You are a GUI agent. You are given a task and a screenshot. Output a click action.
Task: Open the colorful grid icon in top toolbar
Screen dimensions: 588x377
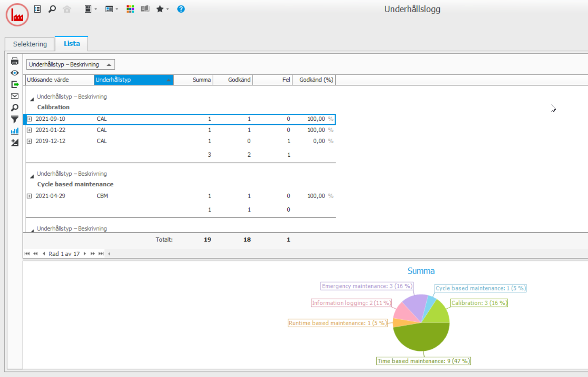click(x=130, y=9)
